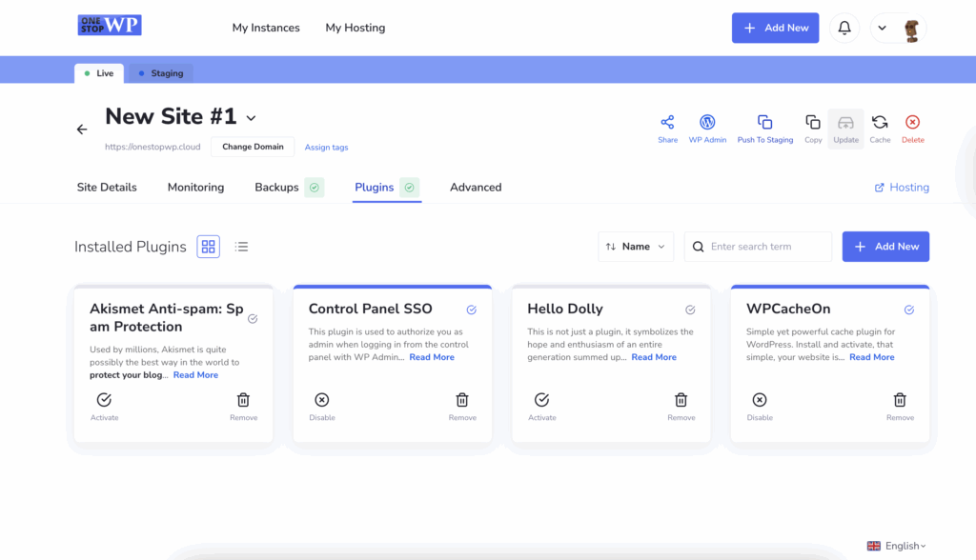Open the Advanced tab
Image resolution: width=976 pixels, height=560 pixels.
476,188
